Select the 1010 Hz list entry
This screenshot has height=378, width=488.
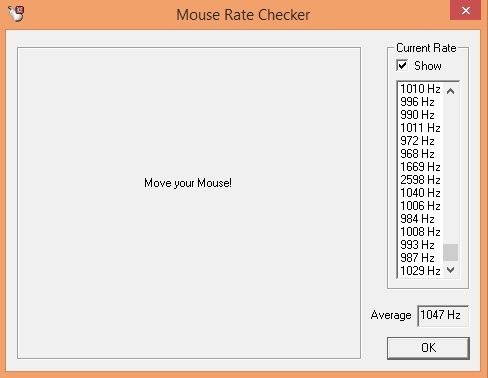click(420, 89)
